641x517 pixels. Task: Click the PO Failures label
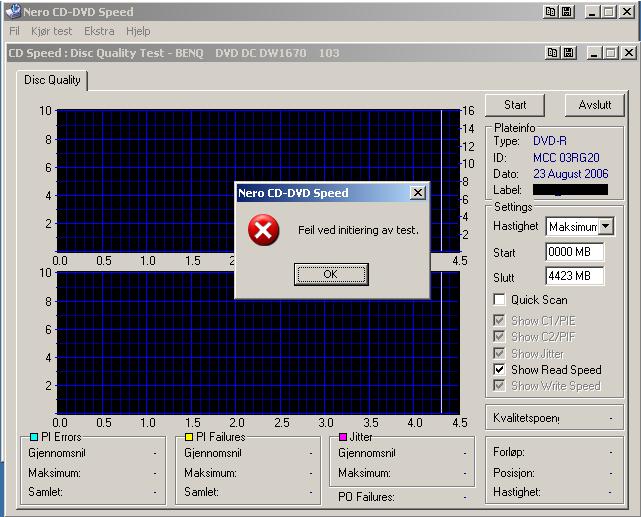[x=366, y=497]
